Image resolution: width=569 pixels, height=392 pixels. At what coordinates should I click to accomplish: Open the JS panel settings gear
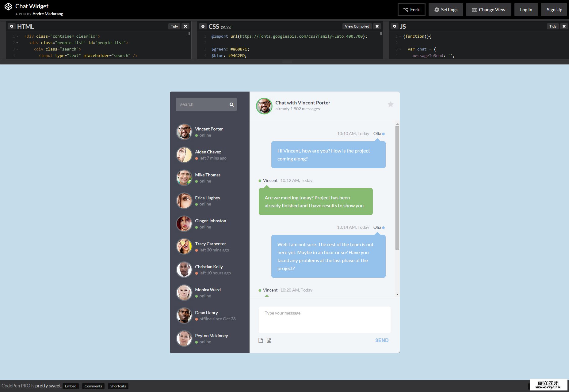click(x=395, y=26)
